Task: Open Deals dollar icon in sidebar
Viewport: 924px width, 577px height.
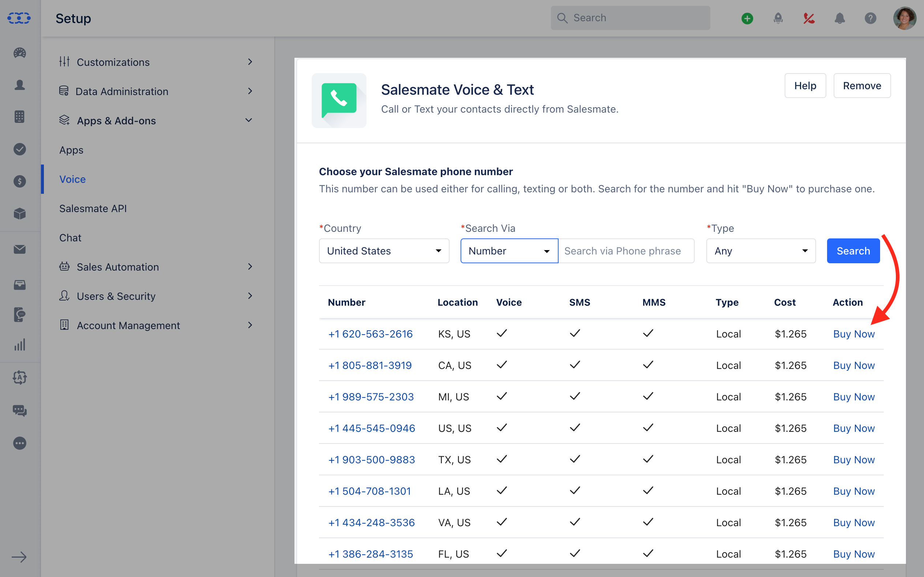Action: [x=19, y=181]
